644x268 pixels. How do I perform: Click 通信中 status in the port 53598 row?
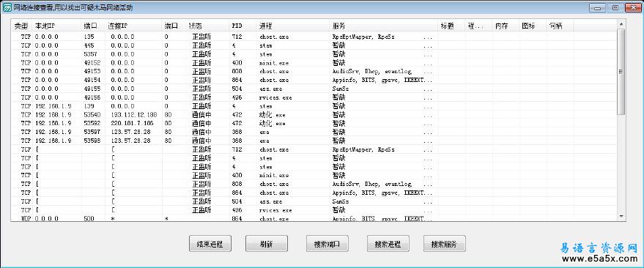pyautogui.click(x=201, y=141)
